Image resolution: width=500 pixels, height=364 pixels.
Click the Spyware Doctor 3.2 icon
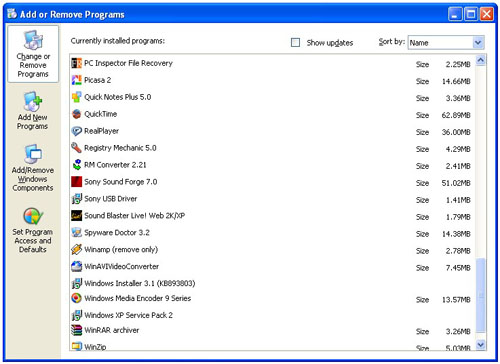(x=76, y=232)
